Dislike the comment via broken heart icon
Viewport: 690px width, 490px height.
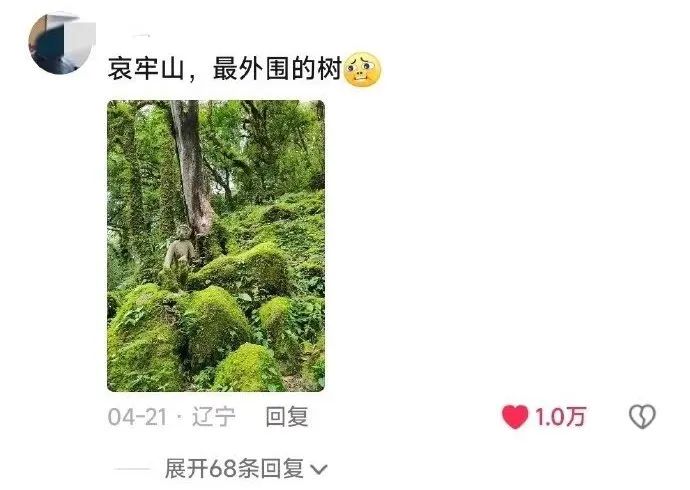642,416
